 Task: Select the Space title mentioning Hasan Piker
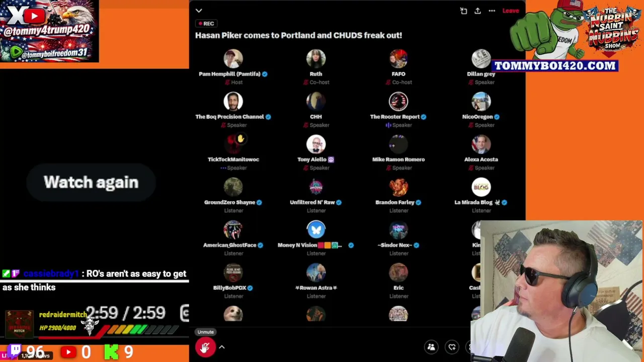[x=298, y=35]
